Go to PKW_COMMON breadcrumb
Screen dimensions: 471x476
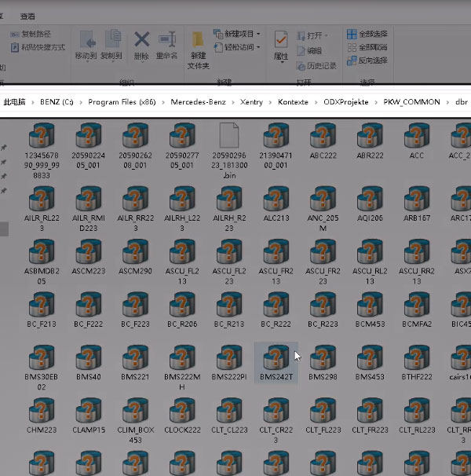412,102
